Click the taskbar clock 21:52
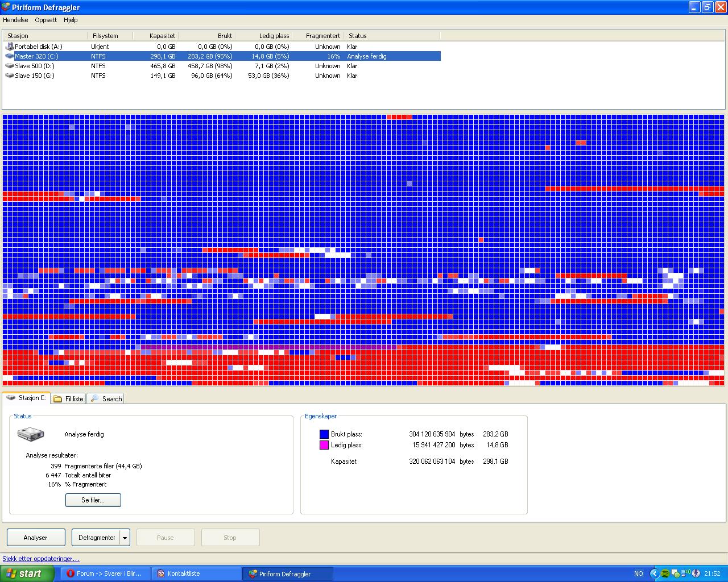The height and width of the screenshot is (582, 728). (x=712, y=573)
